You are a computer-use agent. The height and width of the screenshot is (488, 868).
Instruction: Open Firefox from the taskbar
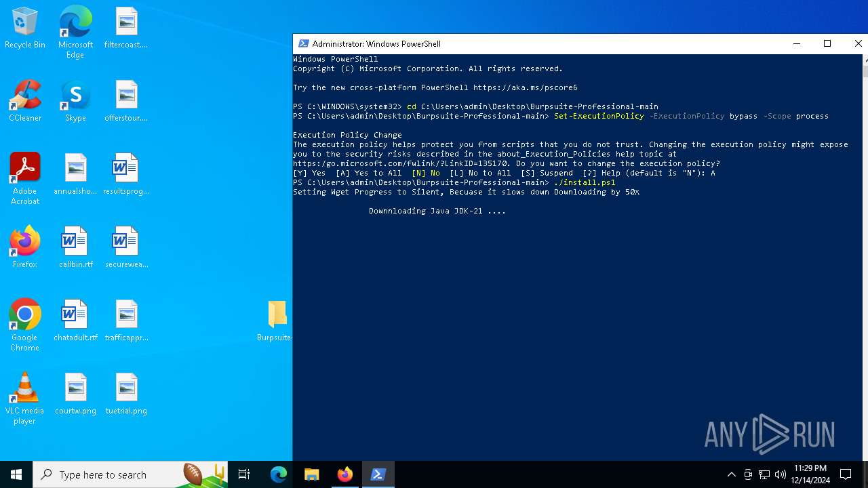point(345,474)
